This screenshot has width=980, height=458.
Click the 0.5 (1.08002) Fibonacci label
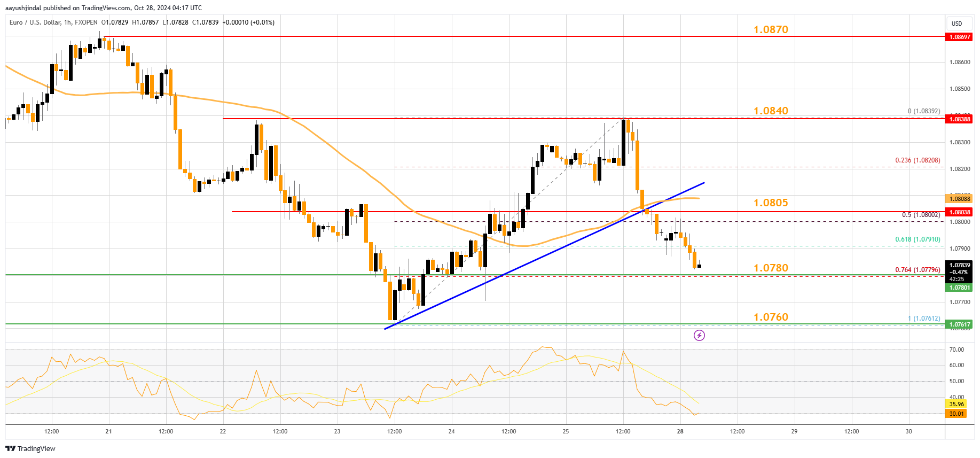point(921,215)
